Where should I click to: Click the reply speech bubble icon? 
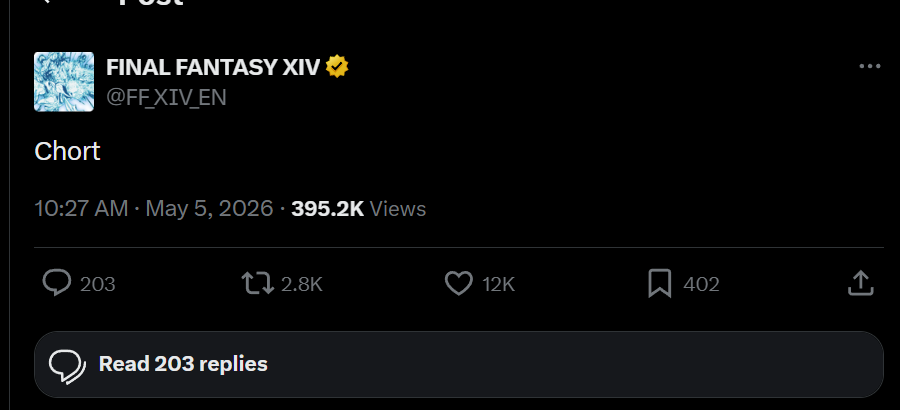(57, 283)
